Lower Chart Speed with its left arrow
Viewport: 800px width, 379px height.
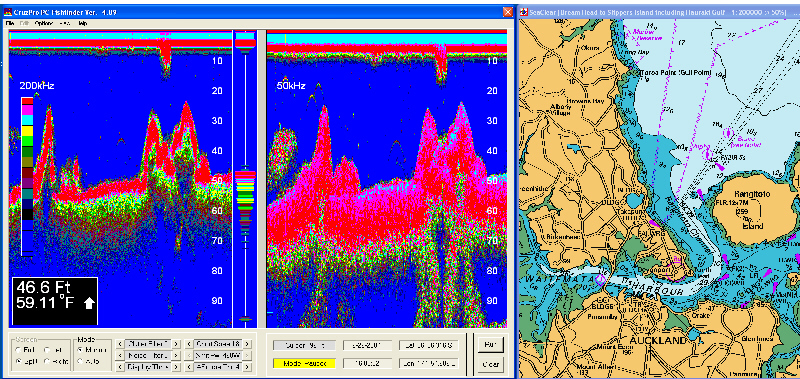pos(189,344)
